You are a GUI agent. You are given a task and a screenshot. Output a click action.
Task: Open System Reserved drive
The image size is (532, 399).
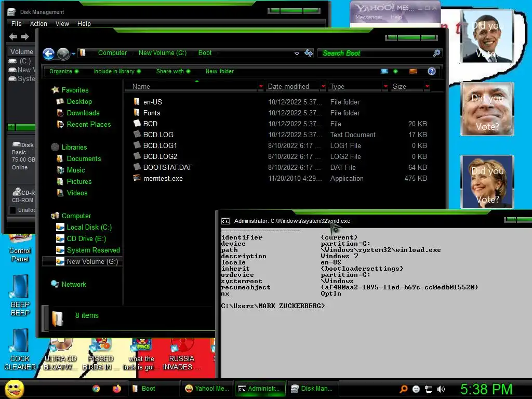(x=93, y=250)
